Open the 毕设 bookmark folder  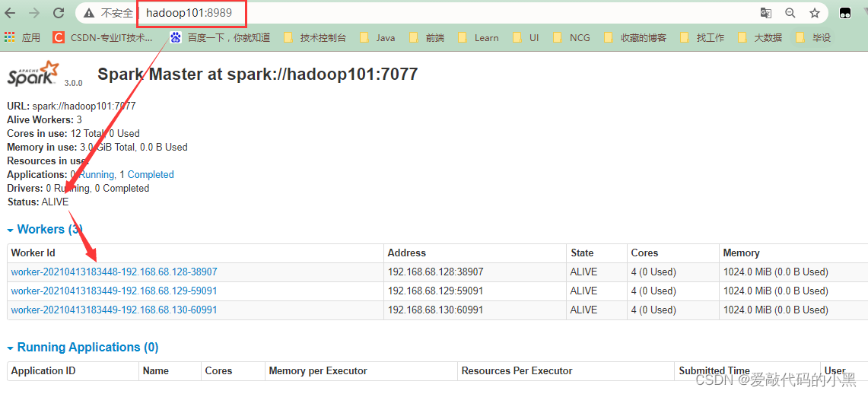pyautogui.click(x=814, y=37)
